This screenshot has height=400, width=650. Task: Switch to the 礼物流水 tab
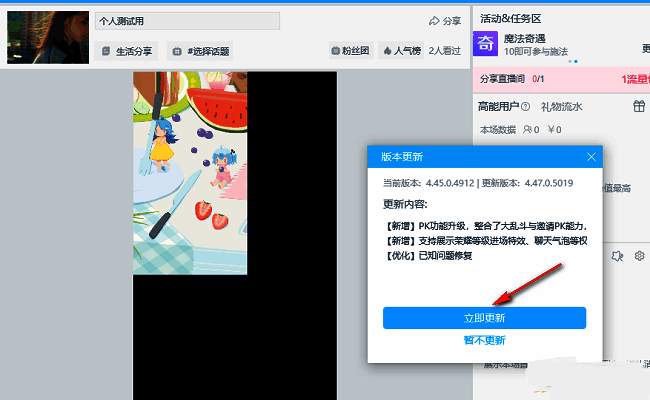(x=561, y=107)
